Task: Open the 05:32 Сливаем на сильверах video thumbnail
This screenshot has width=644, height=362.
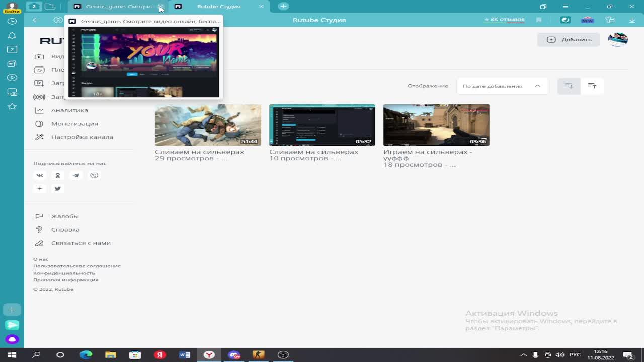Action: (322, 125)
